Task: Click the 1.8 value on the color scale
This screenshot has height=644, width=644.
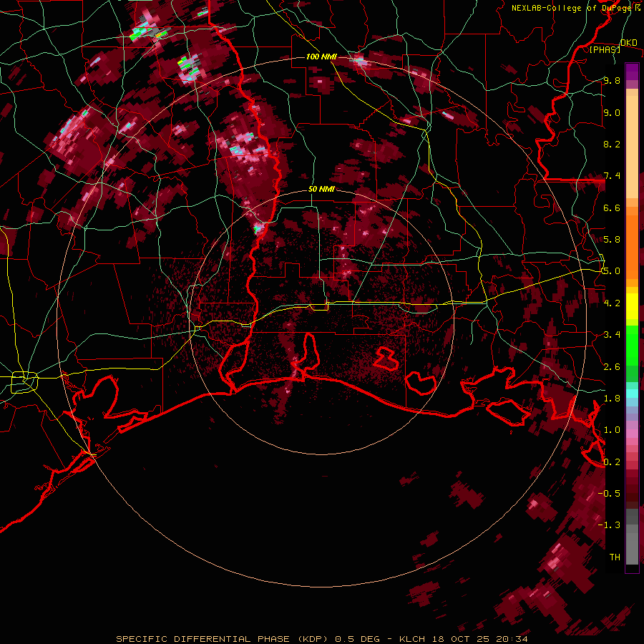Action: coord(612,398)
